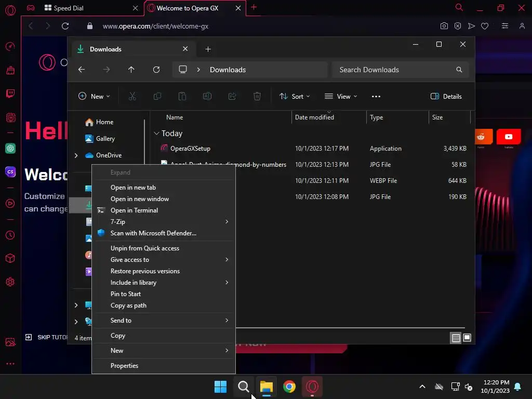Screen dimensions: 532x399
Task: Click Home in navigation pane
Action: (104, 122)
